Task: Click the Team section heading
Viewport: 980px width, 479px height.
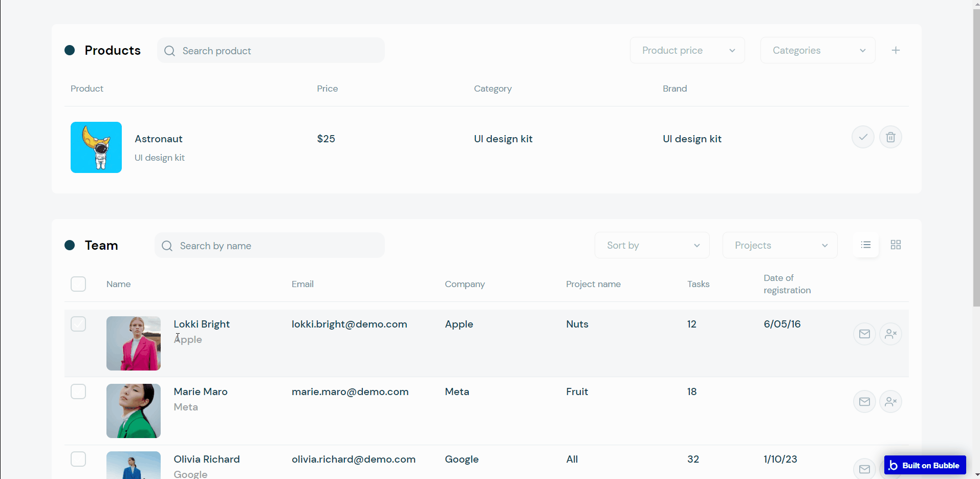Action: click(101, 245)
